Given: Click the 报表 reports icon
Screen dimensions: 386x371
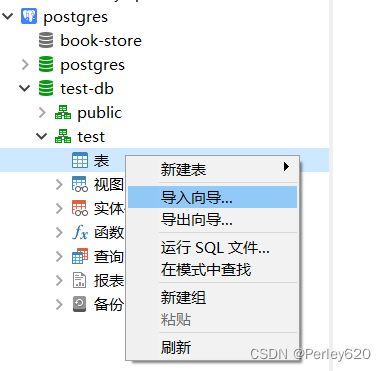Looking at the screenshot, I should tap(79, 280).
